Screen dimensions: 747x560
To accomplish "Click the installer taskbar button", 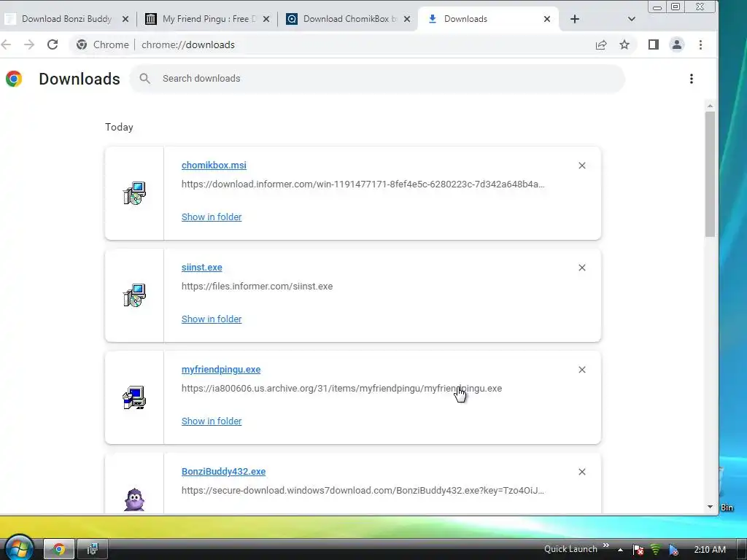I will 93,550.
